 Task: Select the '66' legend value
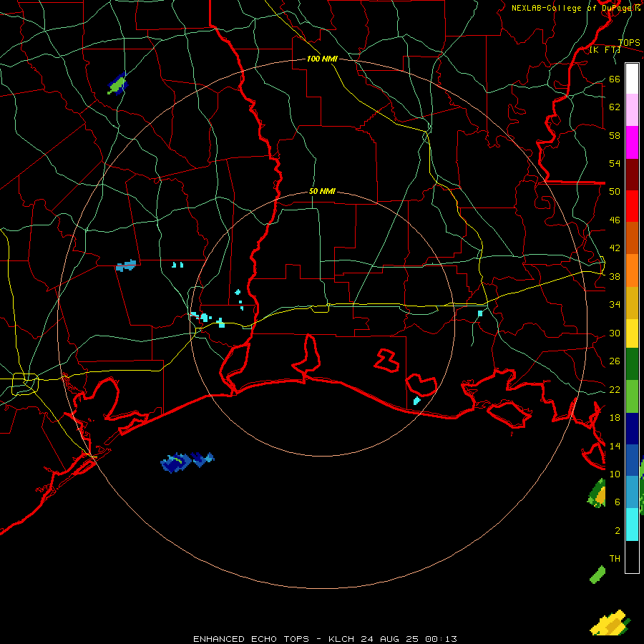coord(615,79)
